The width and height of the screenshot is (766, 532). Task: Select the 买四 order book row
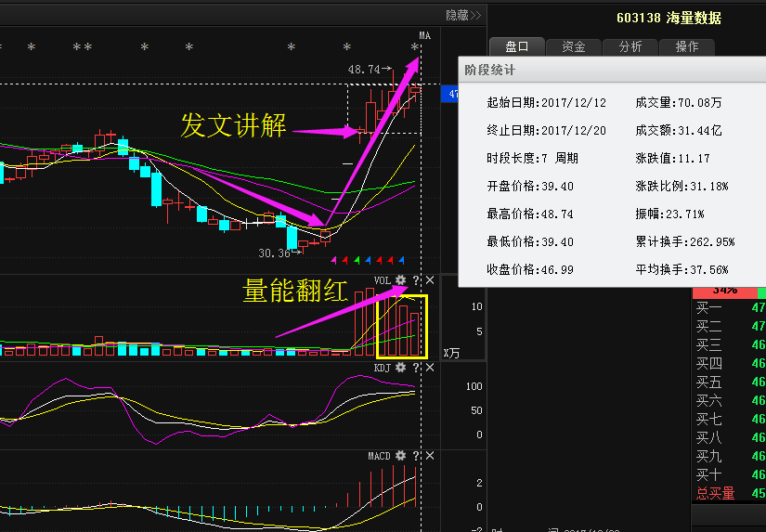click(730, 363)
